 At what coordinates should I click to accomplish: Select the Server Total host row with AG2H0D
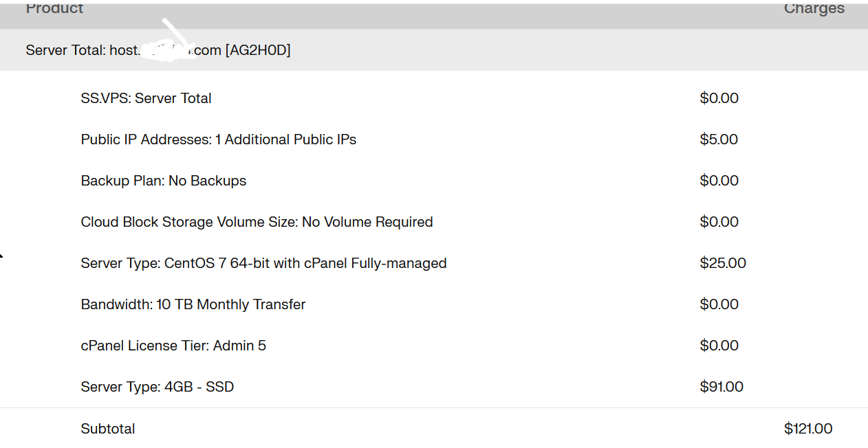[158, 50]
